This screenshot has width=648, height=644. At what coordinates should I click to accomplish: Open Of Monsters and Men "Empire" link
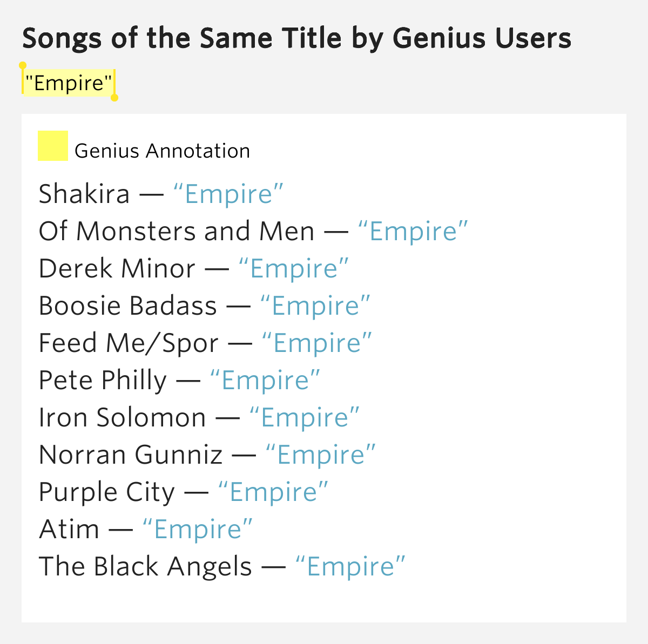413,232
